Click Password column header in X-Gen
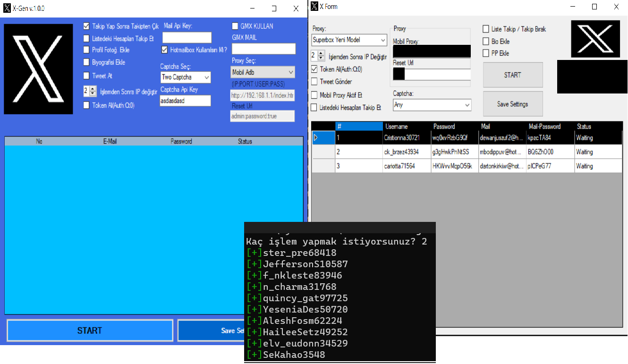Image resolution: width=628 pixels, height=364 pixels. click(181, 141)
